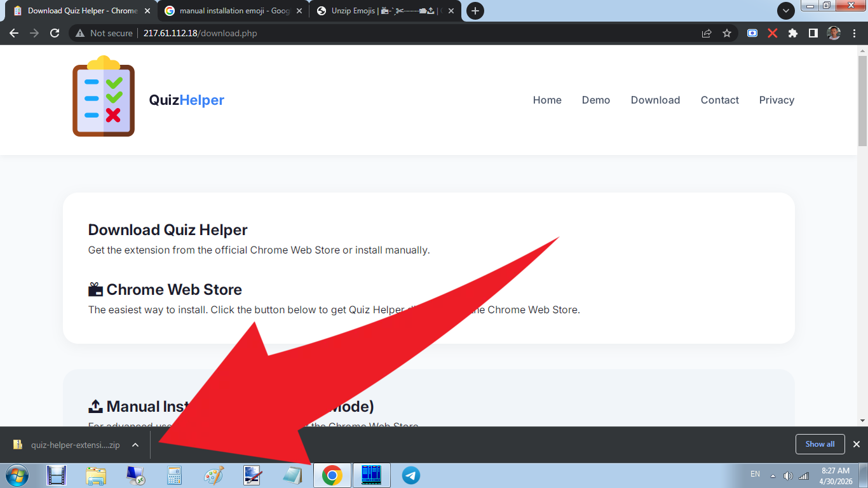Viewport: 868px width, 488px height.
Task: Open Paint from the taskbar
Action: tap(214, 475)
